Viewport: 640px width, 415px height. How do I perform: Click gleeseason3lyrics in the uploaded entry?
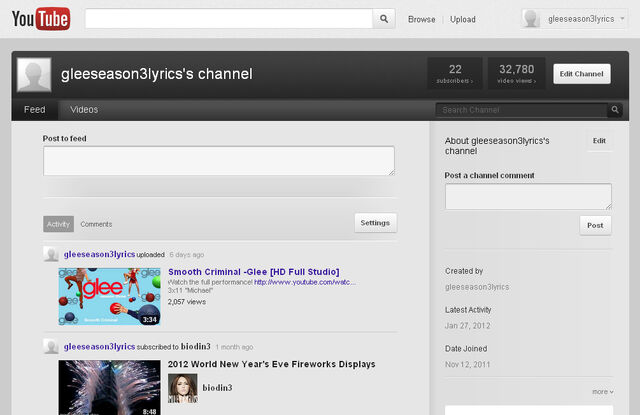click(99, 254)
